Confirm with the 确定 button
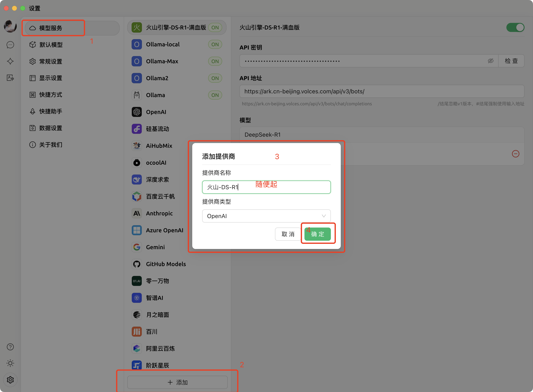The width and height of the screenshot is (533, 392). point(317,234)
